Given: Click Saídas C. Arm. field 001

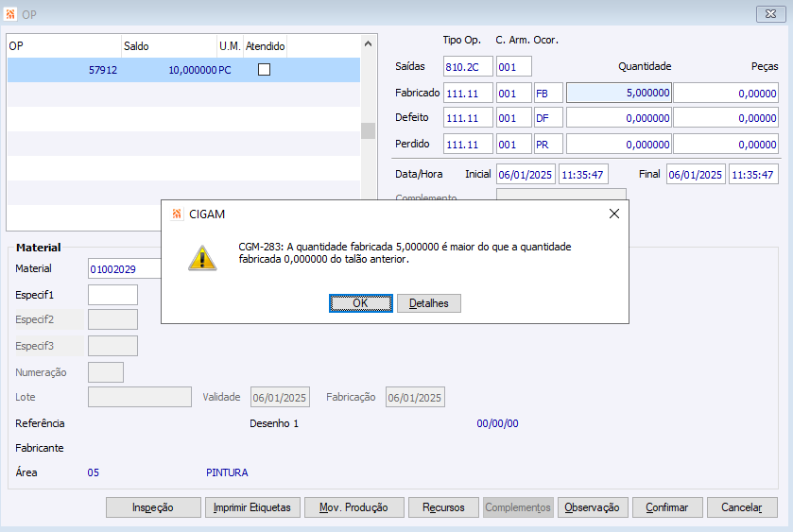Looking at the screenshot, I should click(x=514, y=67).
